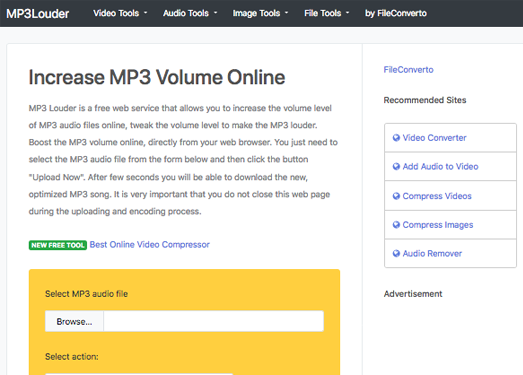
Task: Open the MP3Louder home logo
Action: click(x=38, y=14)
